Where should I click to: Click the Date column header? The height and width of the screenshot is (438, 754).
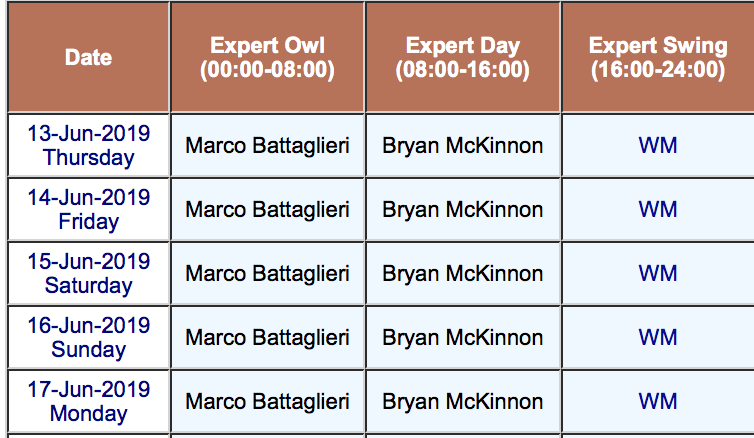pyautogui.click(x=88, y=57)
